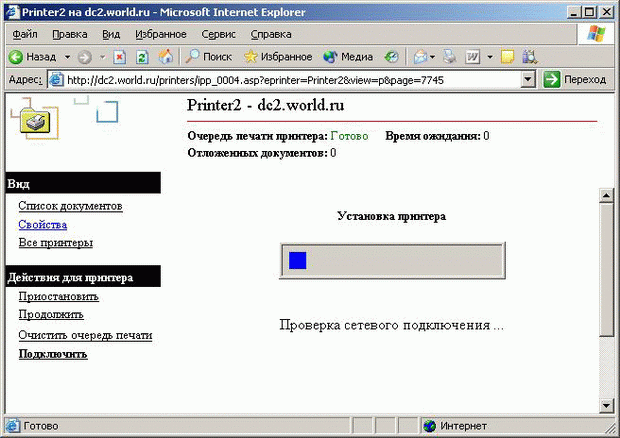Open the Mail dropdown arrow
This screenshot has width=620, height=438.
click(432, 57)
